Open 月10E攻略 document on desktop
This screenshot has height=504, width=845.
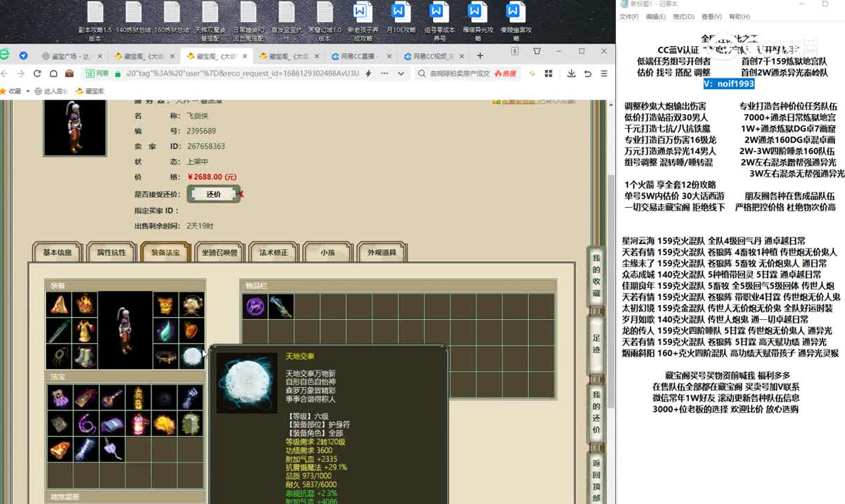401,21
